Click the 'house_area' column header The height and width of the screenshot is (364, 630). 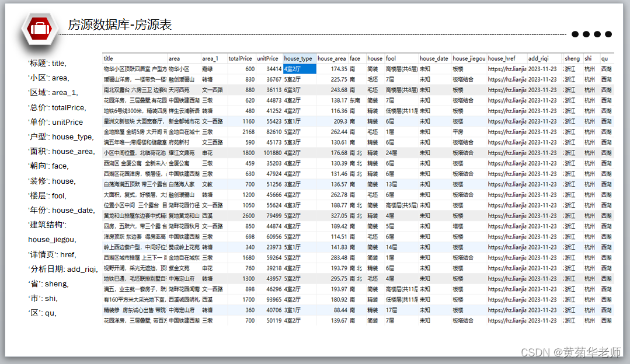click(x=332, y=58)
